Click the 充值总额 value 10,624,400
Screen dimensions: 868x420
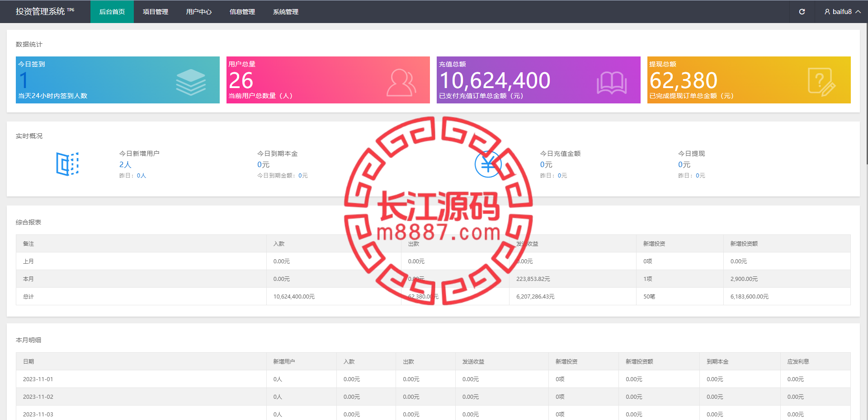[495, 81]
